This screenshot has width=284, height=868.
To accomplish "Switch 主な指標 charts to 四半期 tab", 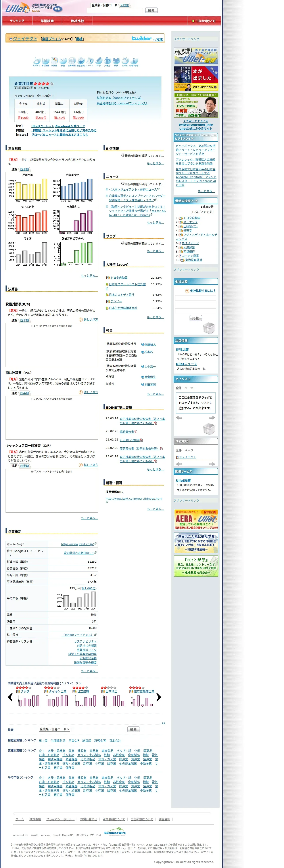I will pyautogui.click(x=25, y=169).
